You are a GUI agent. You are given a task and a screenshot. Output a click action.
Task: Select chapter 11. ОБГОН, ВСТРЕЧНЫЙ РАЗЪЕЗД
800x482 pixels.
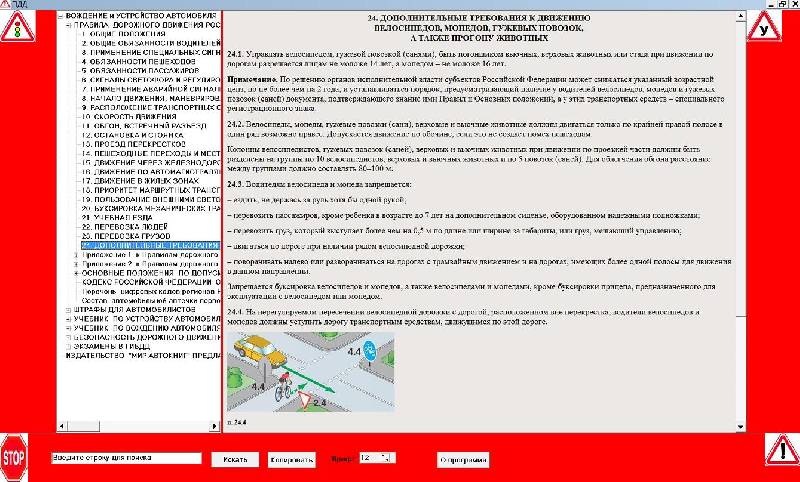point(144,125)
